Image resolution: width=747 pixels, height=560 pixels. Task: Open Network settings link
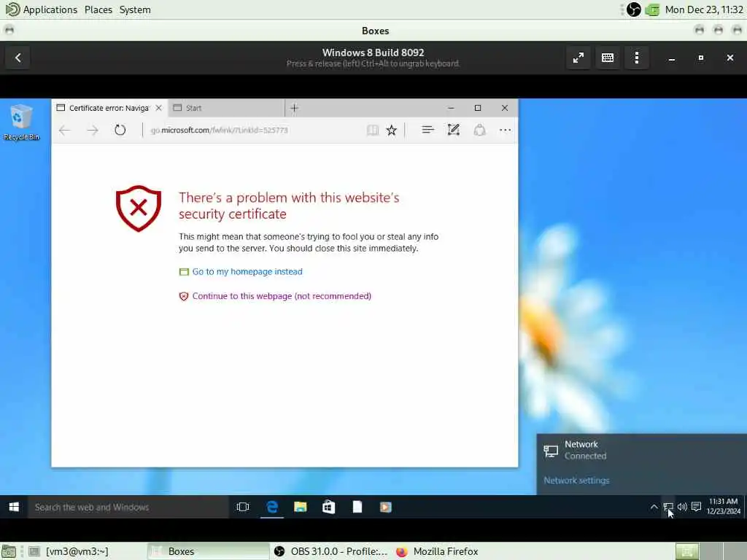click(x=576, y=480)
